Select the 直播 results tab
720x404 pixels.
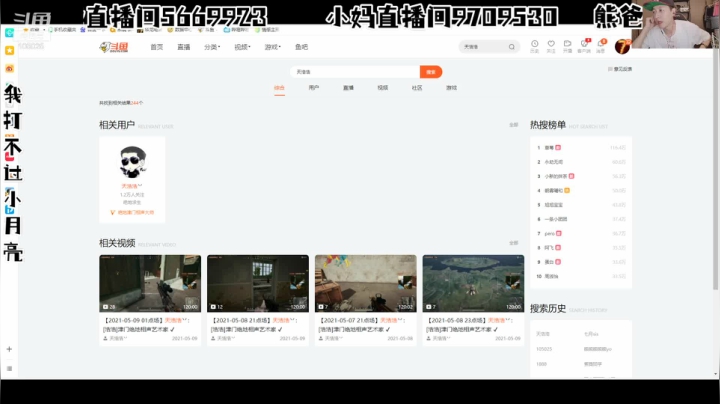coord(348,88)
